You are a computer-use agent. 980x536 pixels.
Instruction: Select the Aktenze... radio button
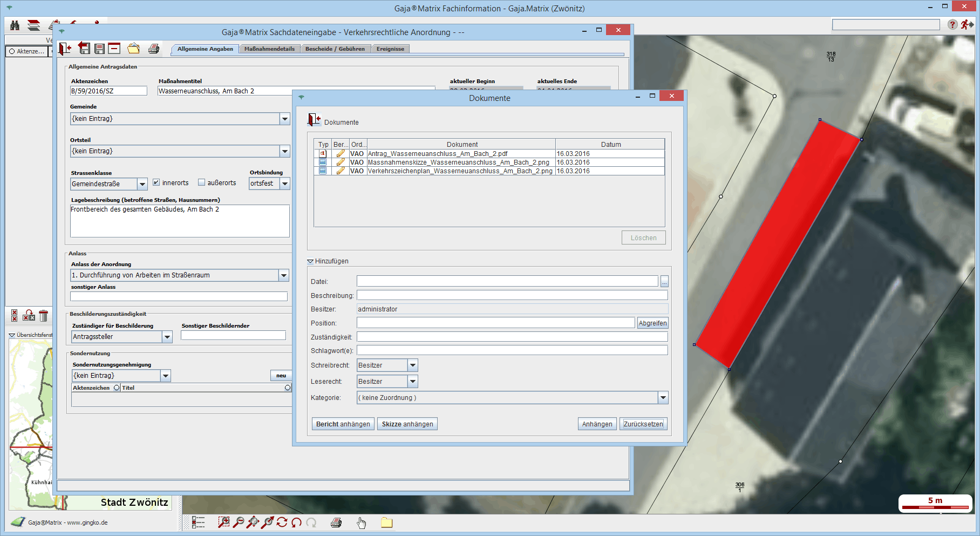pos(12,51)
